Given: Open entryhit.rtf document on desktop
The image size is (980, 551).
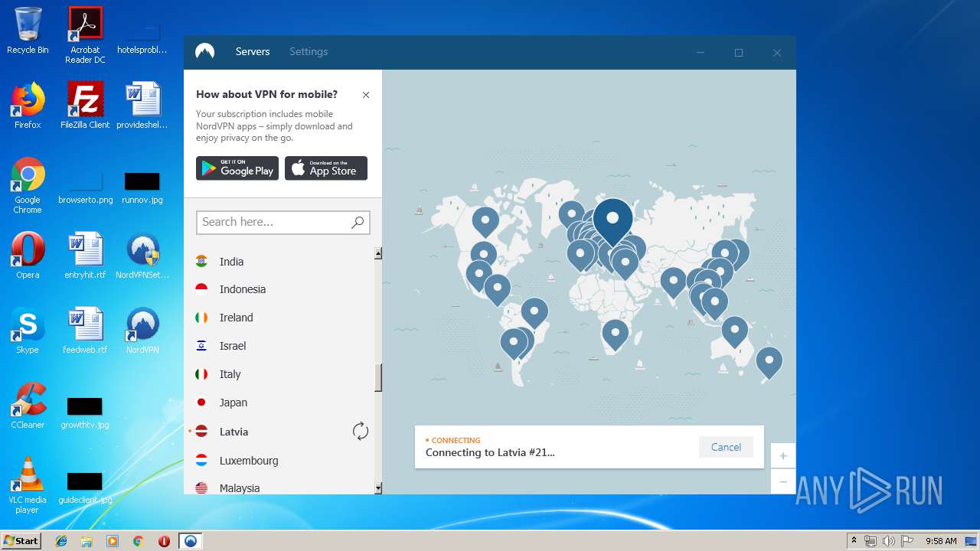Looking at the screenshot, I should (85, 256).
